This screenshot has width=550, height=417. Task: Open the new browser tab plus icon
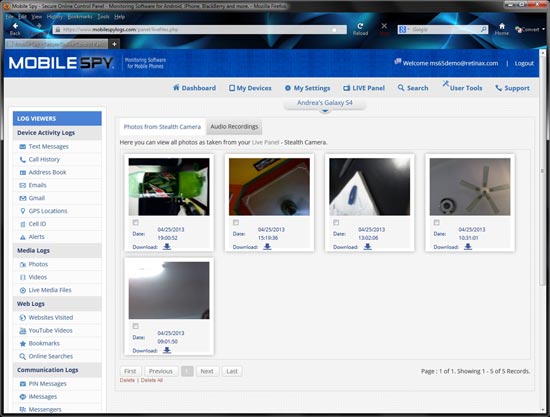114,44
